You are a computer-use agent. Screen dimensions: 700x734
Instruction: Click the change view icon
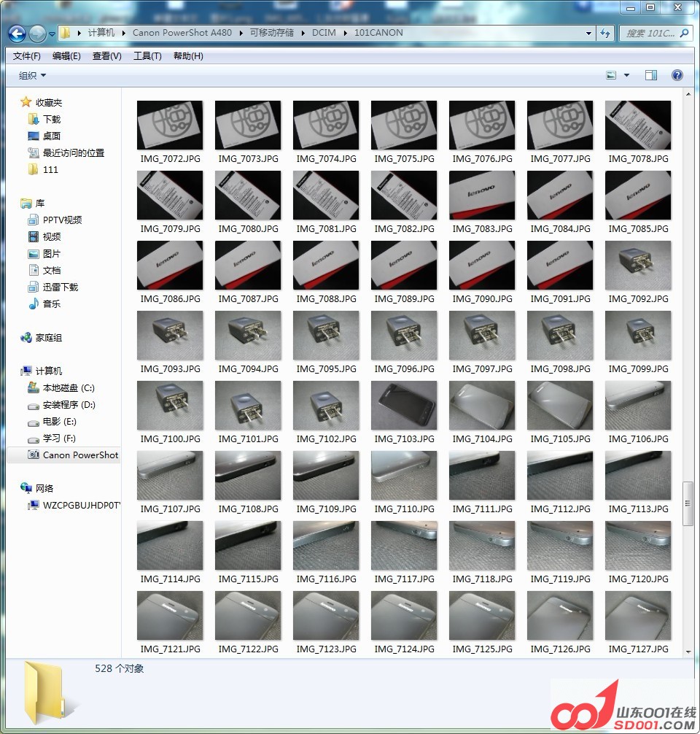tap(611, 75)
